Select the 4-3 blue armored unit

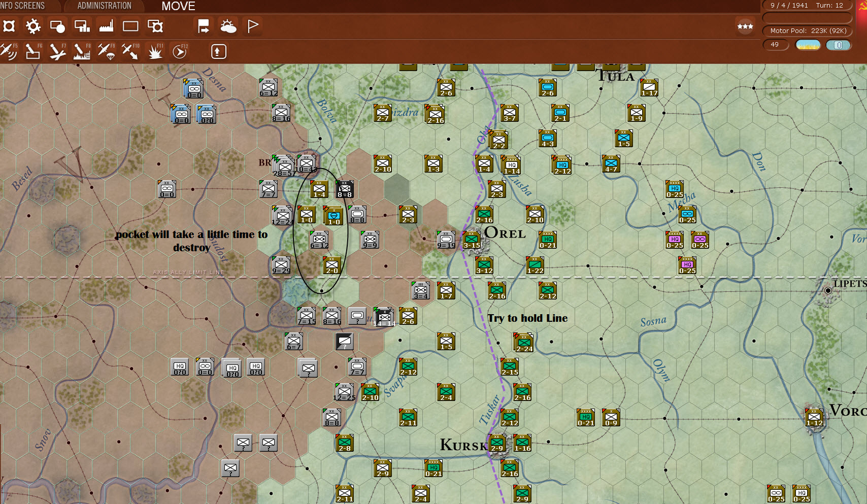[548, 138]
